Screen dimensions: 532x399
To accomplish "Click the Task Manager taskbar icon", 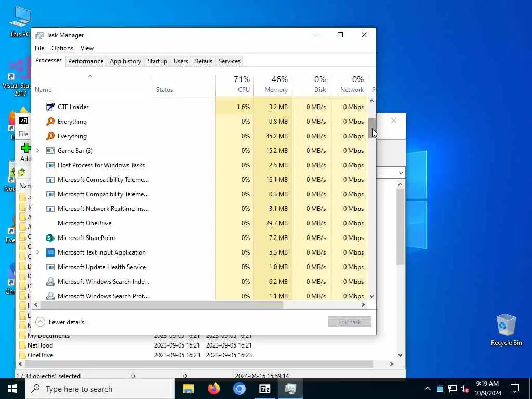I will 290,389.
